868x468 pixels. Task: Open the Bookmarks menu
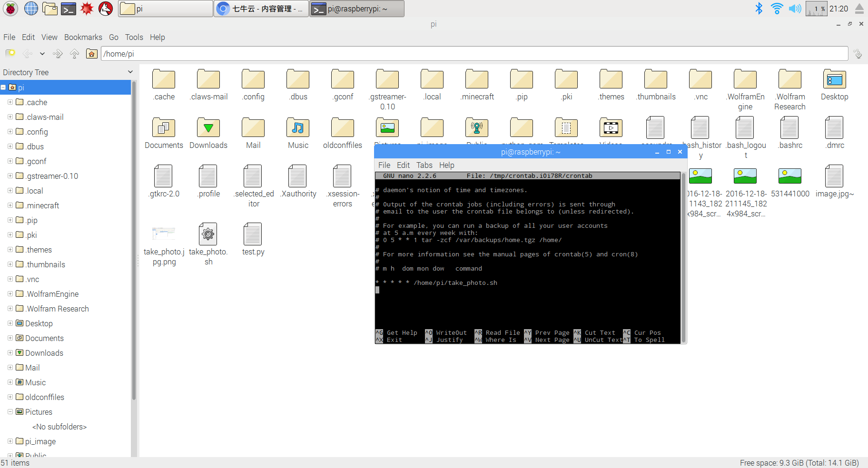tap(83, 37)
